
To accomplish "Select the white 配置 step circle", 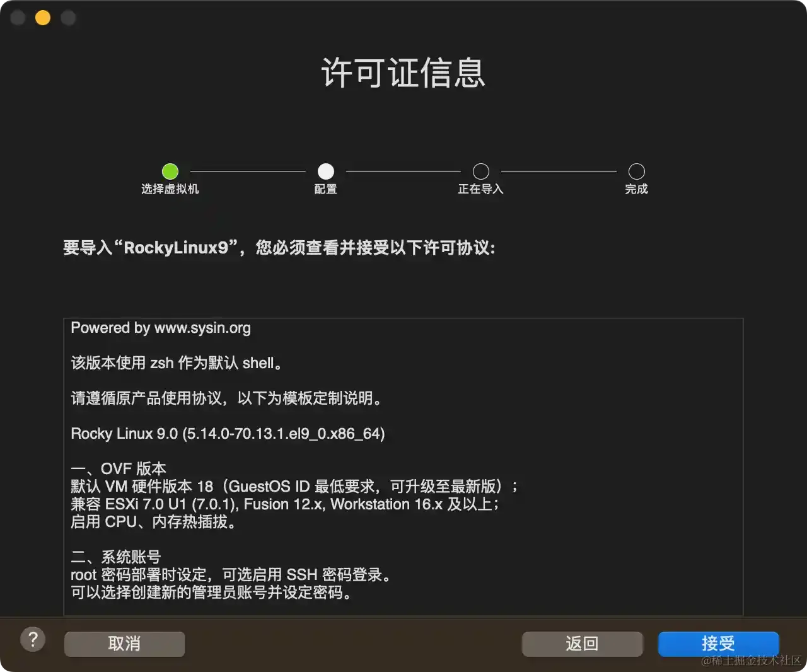I will point(325,171).
